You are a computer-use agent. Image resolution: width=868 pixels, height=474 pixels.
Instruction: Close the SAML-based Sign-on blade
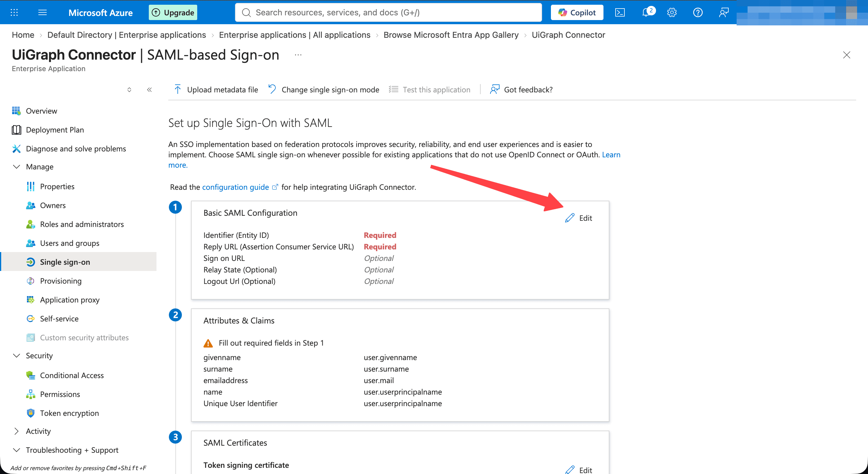pyautogui.click(x=846, y=55)
